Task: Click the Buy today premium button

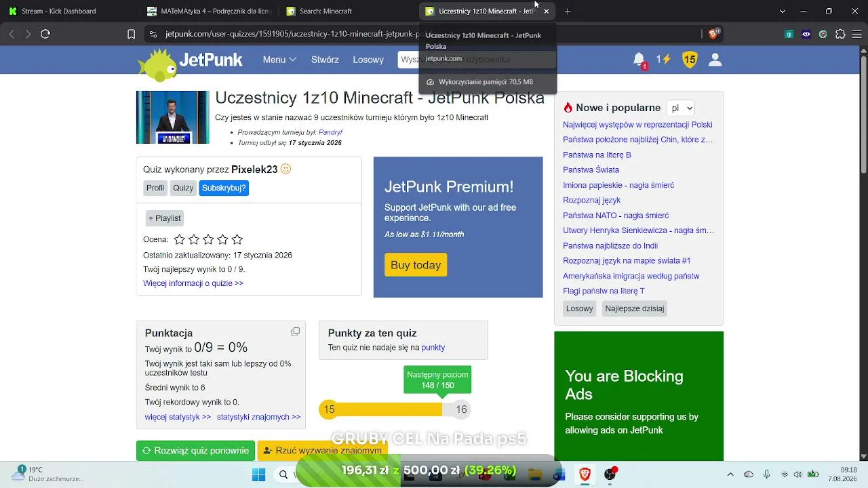Action: (x=416, y=265)
